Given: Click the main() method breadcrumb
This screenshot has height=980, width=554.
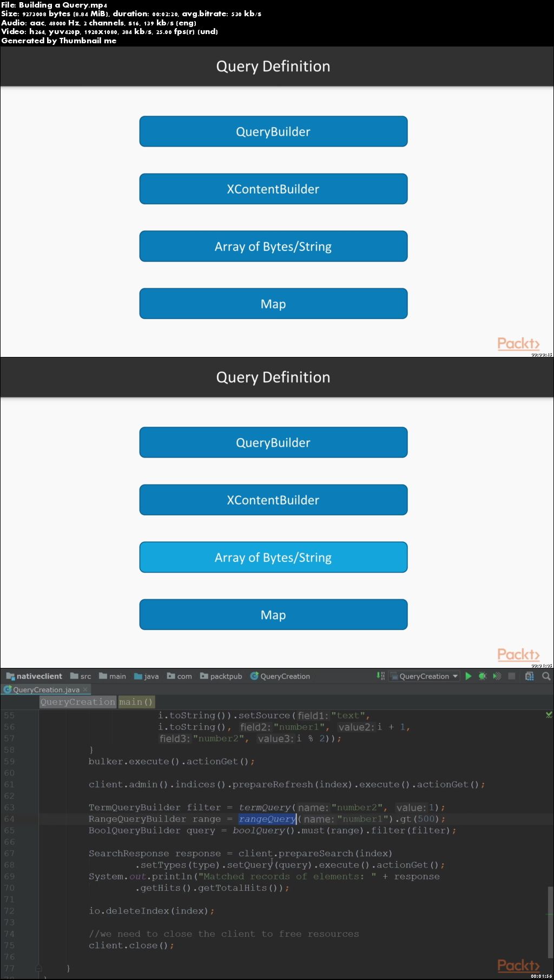Looking at the screenshot, I should [x=136, y=702].
